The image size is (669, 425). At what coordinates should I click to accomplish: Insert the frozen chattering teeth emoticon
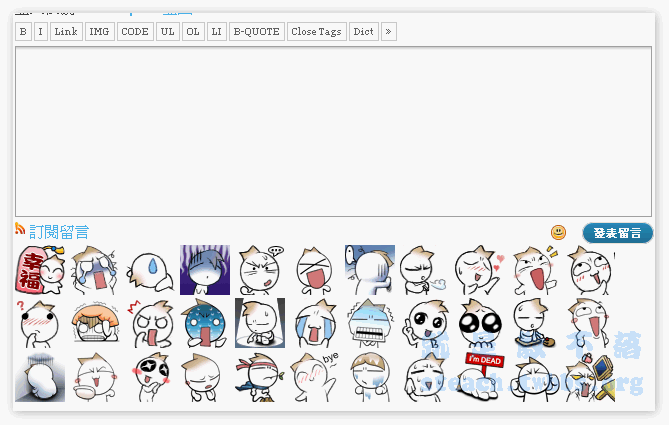coord(369,323)
